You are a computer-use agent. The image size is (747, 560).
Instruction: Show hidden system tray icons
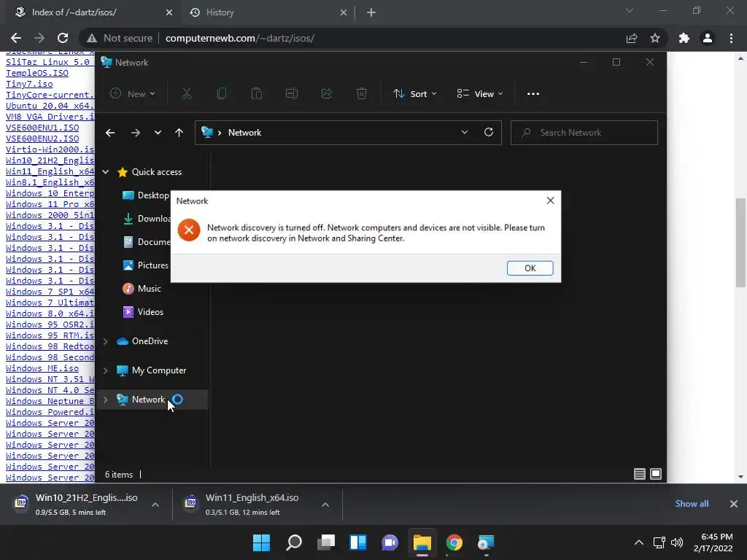tap(639, 542)
